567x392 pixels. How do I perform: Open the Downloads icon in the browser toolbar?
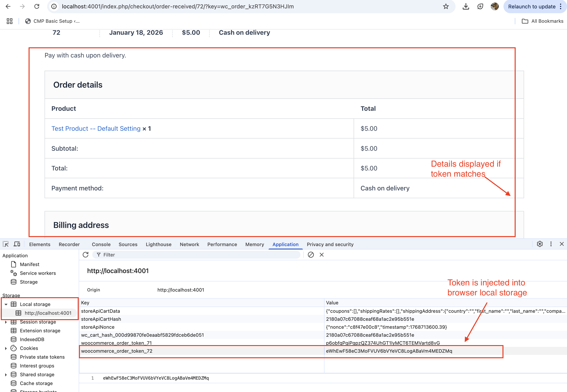466,6
